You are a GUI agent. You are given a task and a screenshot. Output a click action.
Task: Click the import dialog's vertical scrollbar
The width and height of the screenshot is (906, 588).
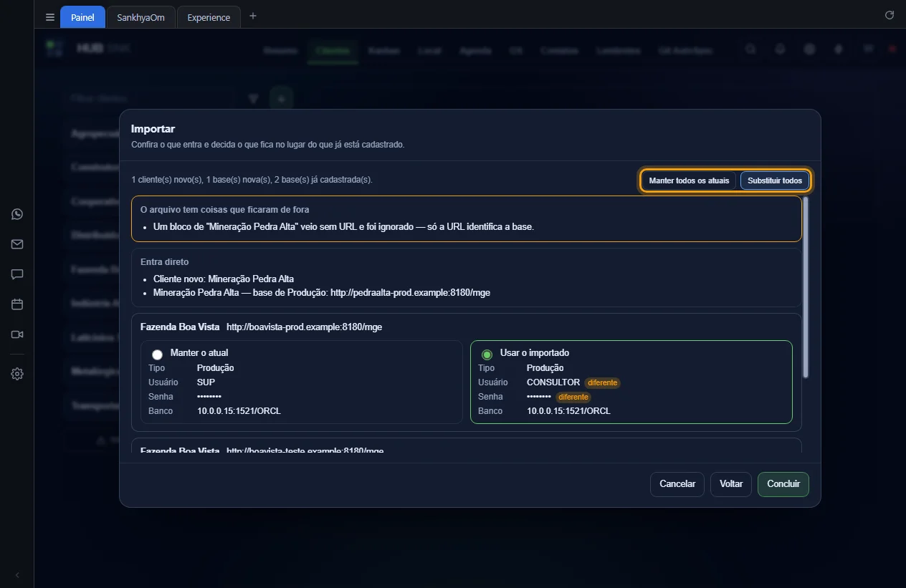point(806,287)
